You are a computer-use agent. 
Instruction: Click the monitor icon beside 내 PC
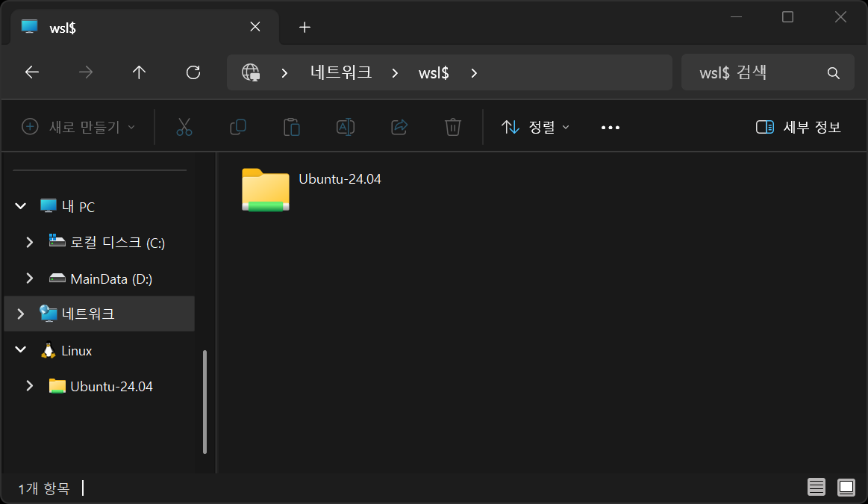(49, 206)
